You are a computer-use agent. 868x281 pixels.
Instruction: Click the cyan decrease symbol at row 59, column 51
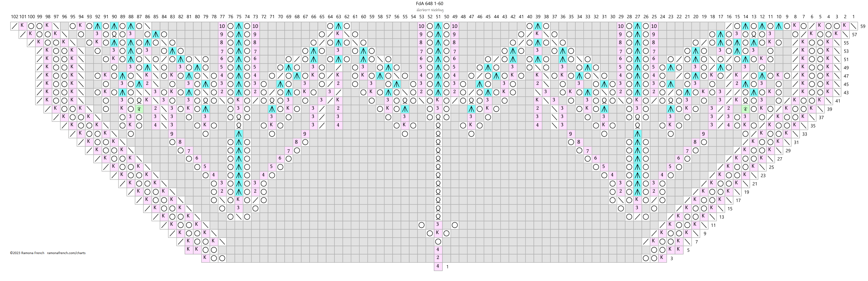tap(438, 26)
